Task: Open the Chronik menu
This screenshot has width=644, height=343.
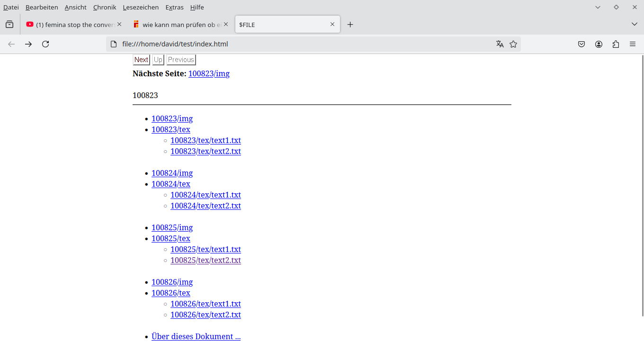Action: pos(105,7)
